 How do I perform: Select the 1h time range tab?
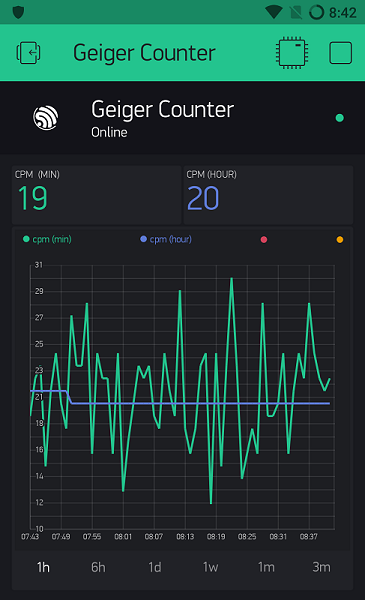(x=43, y=567)
